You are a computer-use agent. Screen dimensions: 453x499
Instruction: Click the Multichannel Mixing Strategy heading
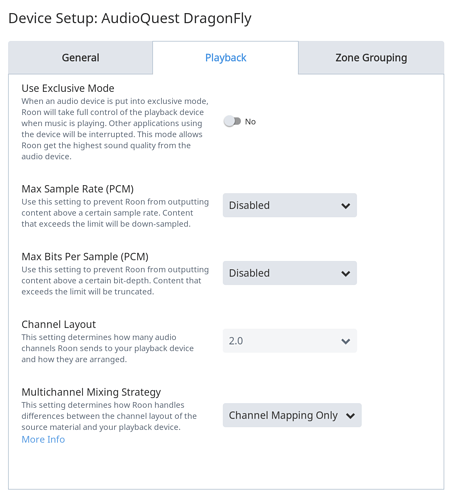[x=91, y=392]
